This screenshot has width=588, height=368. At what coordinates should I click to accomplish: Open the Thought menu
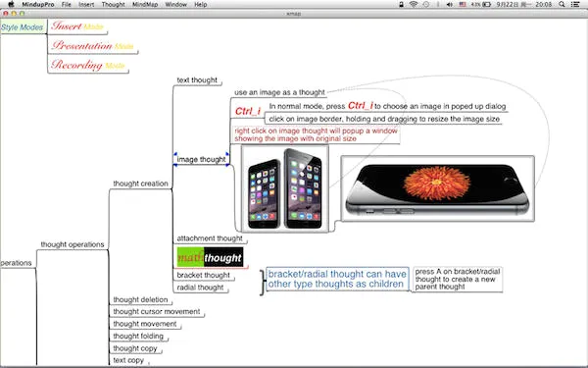(x=114, y=5)
